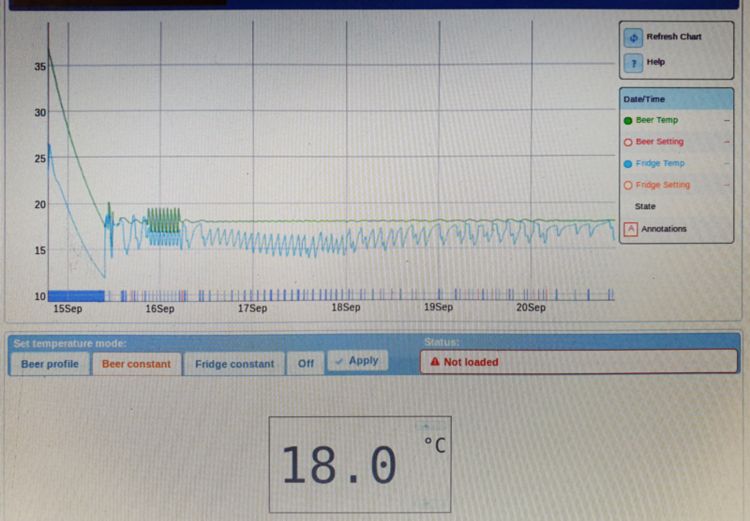Image resolution: width=750 pixels, height=521 pixels.
Task: Click the Refresh Chart icon
Action: [x=633, y=38]
